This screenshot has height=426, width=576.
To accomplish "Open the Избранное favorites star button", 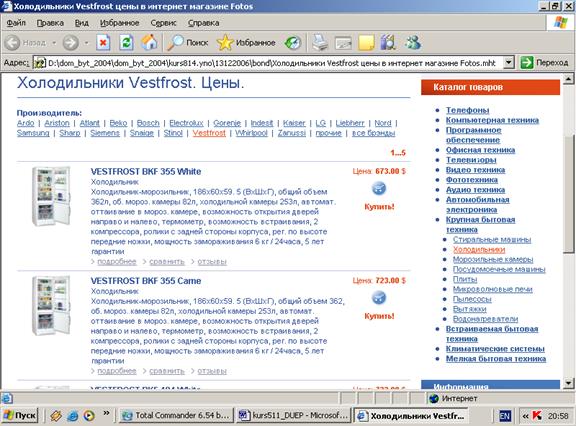I will [x=246, y=43].
